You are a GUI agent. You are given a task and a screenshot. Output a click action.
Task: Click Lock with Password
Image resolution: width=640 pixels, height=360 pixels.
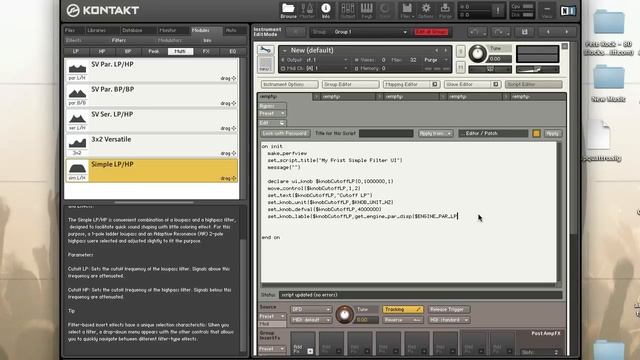click(x=285, y=133)
